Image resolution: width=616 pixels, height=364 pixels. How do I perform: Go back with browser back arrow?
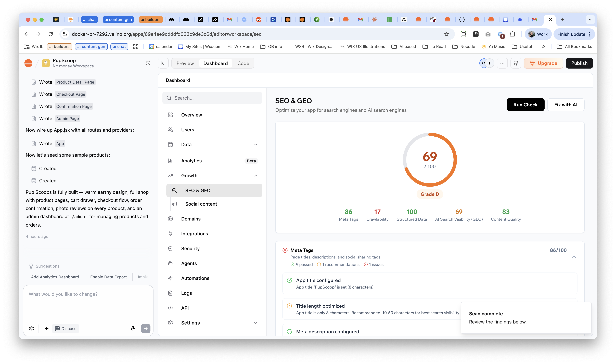pyautogui.click(x=26, y=34)
